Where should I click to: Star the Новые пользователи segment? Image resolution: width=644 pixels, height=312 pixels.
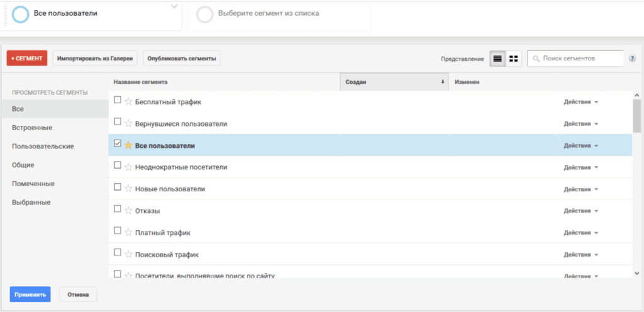[x=128, y=189]
